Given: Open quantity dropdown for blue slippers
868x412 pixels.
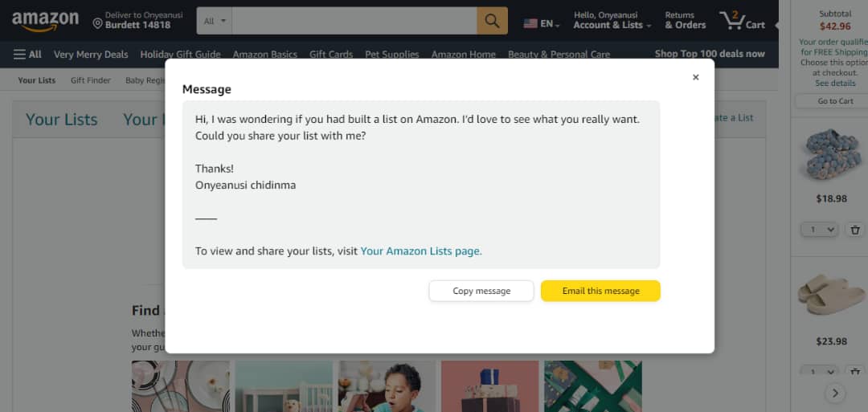Looking at the screenshot, I should pyautogui.click(x=819, y=230).
